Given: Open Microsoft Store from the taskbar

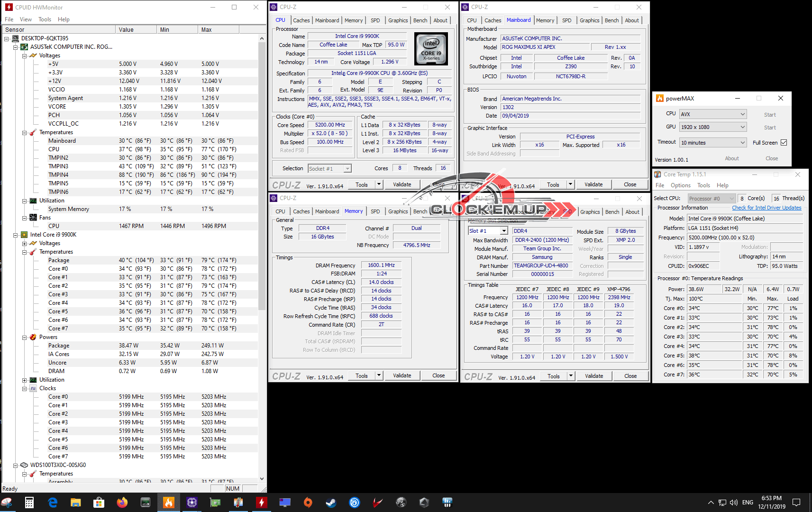Looking at the screenshot, I should (99, 503).
